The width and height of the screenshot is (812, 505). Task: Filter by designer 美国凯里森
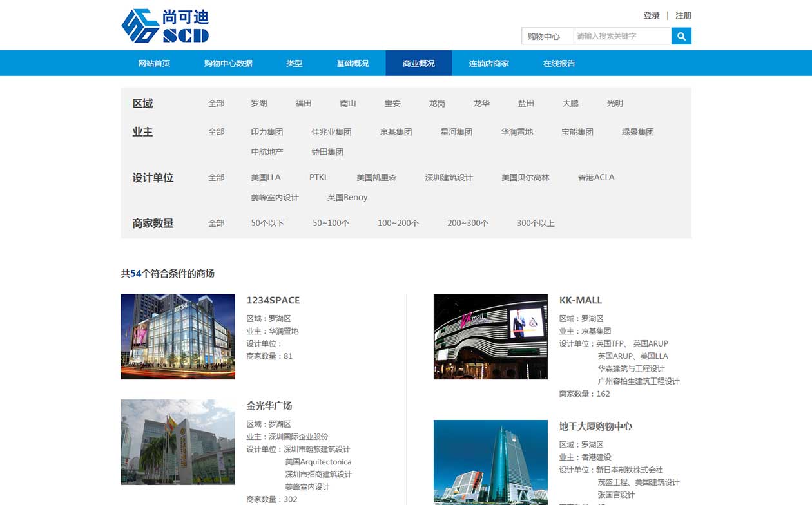pos(376,177)
